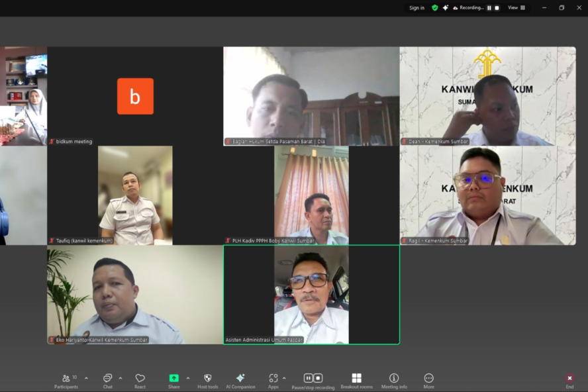Show Meeting info
Image resolution: width=588 pixels, height=392 pixels.
[x=394, y=380]
